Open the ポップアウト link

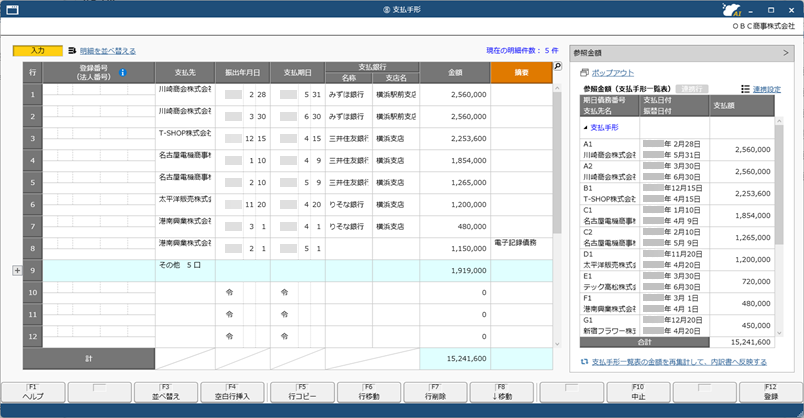point(613,73)
